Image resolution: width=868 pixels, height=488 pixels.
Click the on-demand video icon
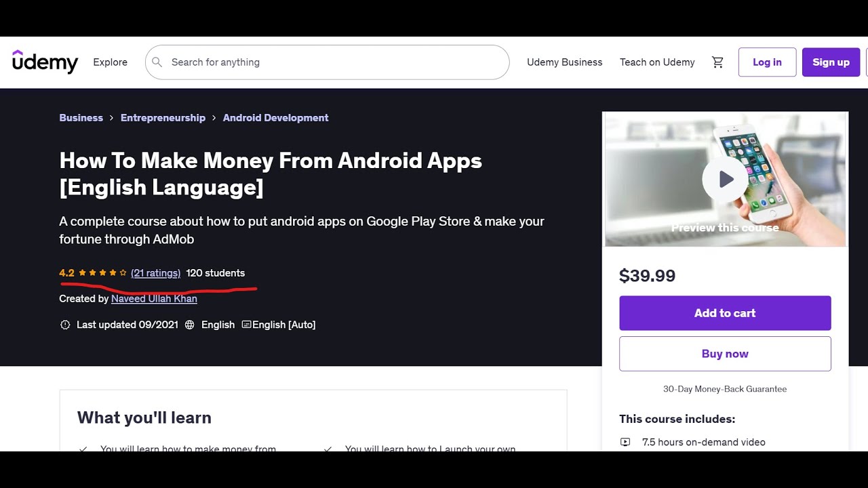(x=625, y=442)
